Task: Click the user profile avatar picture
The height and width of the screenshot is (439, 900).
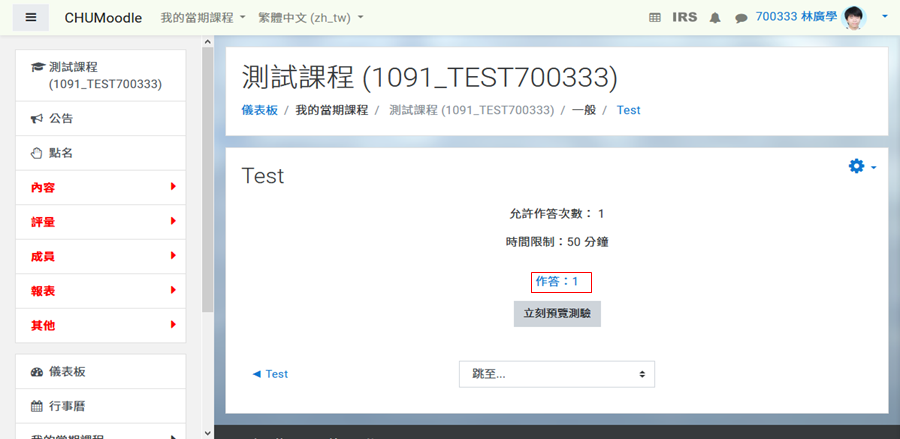Action: click(854, 18)
